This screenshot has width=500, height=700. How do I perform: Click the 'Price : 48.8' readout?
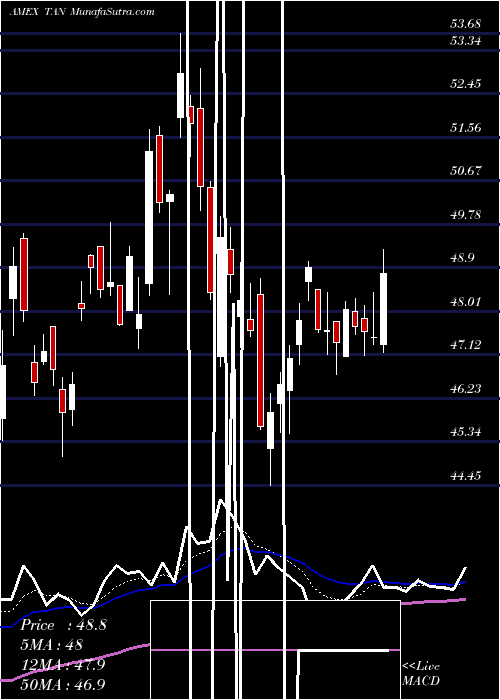[x=63, y=625]
